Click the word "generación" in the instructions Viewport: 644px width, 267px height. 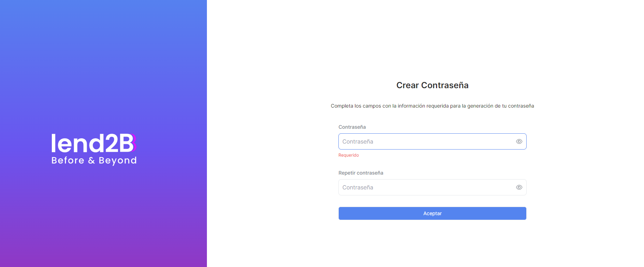[x=480, y=106]
